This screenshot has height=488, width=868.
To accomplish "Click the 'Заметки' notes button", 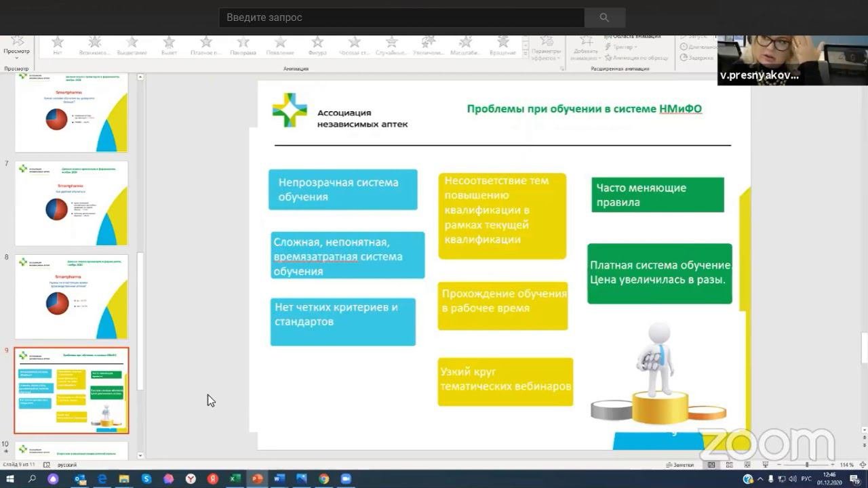I will [680, 465].
